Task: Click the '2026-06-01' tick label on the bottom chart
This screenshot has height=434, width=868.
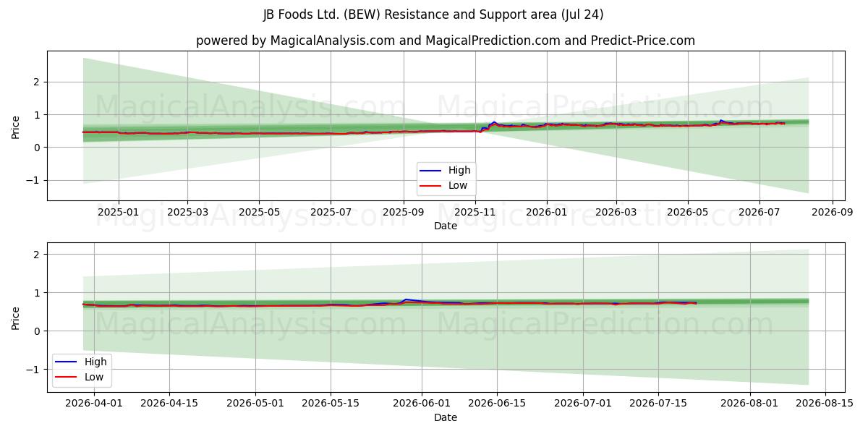Action: [422, 404]
